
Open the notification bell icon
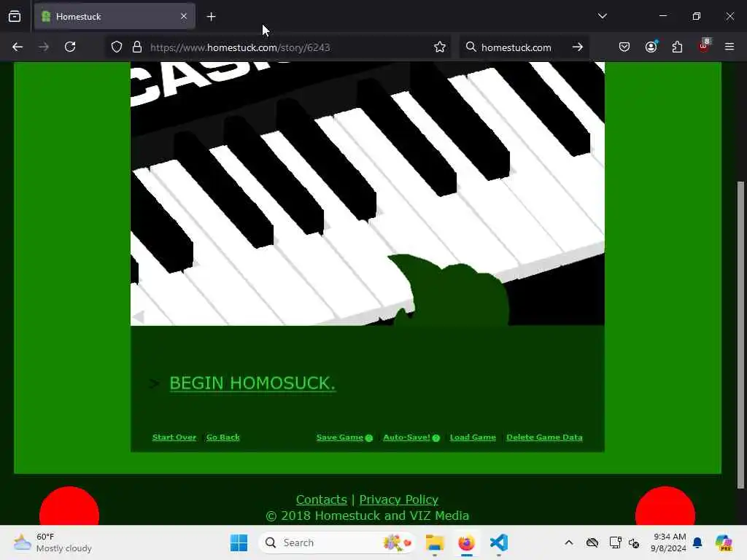point(697,542)
